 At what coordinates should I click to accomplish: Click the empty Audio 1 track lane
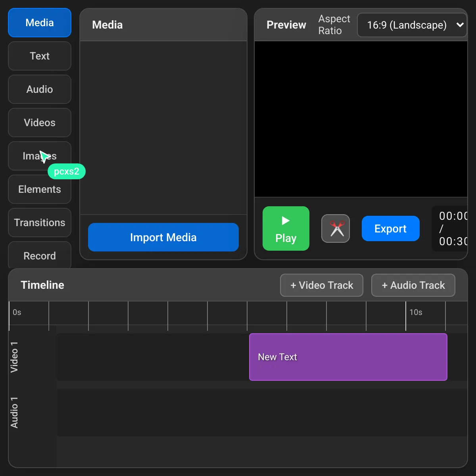coord(262,413)
